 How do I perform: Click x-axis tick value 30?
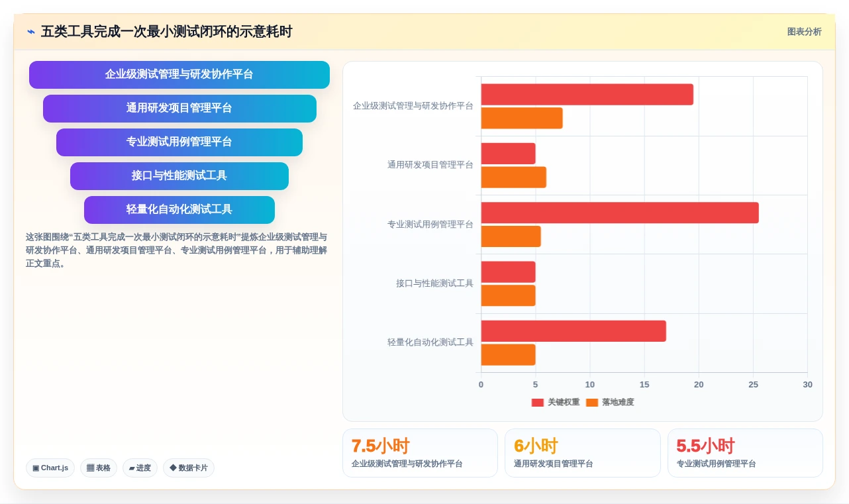[807, 385]
